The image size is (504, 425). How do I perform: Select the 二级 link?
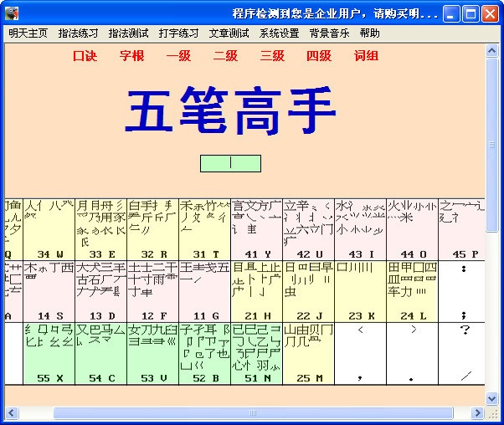coord(225,56)
